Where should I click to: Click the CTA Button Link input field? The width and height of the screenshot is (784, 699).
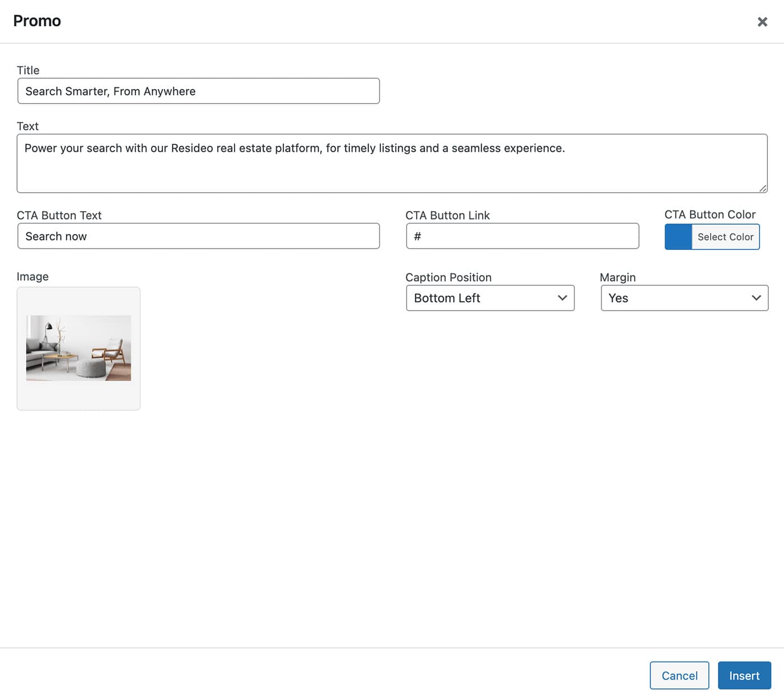tap(522, 236)
